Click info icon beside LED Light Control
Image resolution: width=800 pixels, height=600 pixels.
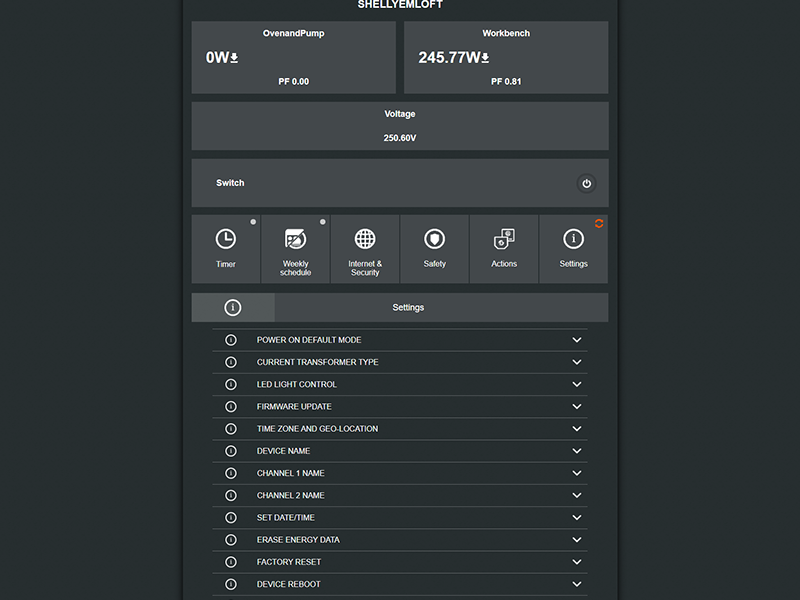tap(231, 384)
